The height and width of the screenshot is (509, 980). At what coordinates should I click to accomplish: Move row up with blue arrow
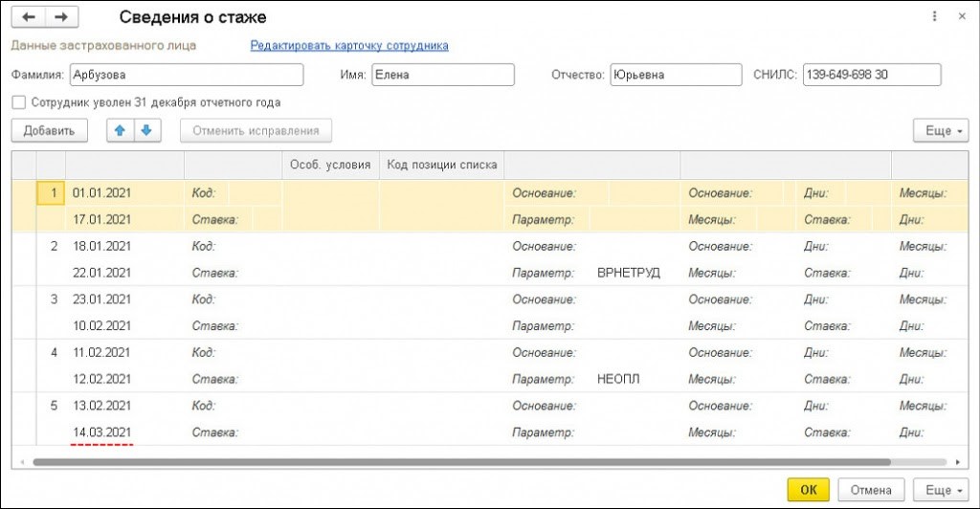coord(119,130)
